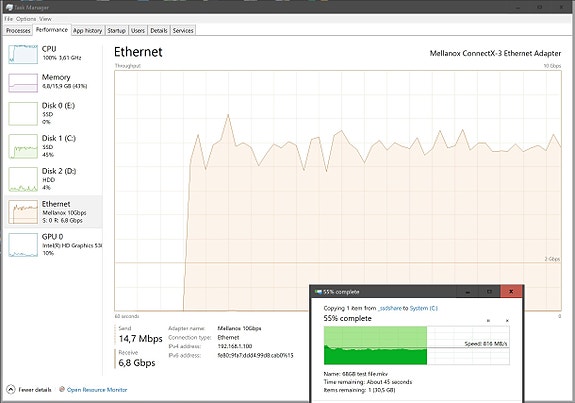Click the IPv6 address value
575x403 pixels.
point(255,355)
